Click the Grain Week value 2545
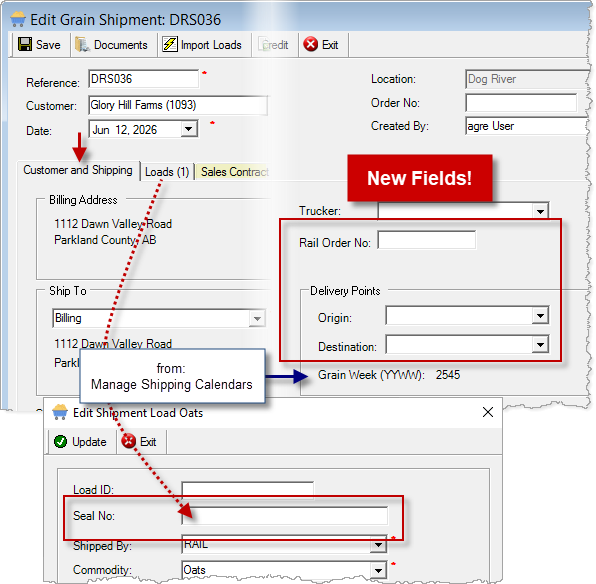 (448, 375)
